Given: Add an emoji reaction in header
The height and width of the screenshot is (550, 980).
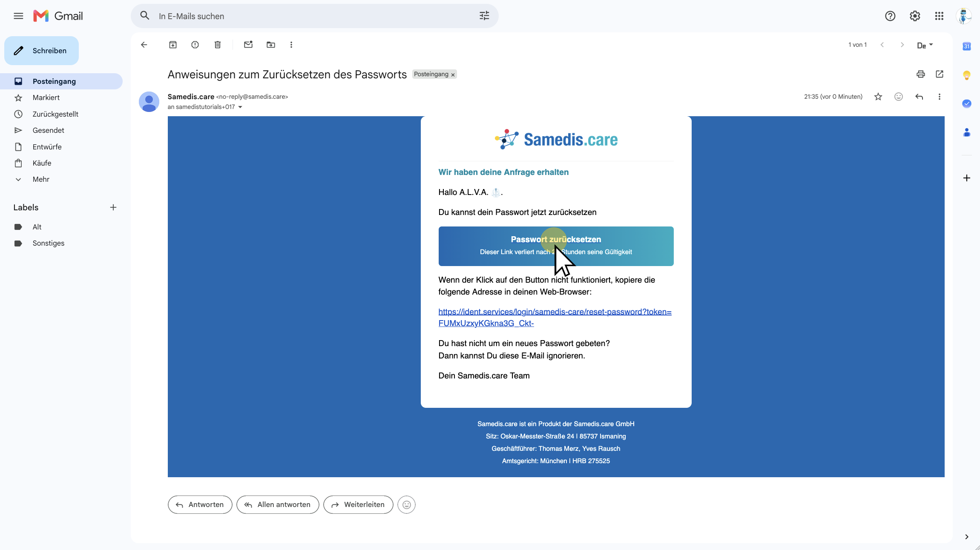Looking at the screenshot, I should point(899,97).
